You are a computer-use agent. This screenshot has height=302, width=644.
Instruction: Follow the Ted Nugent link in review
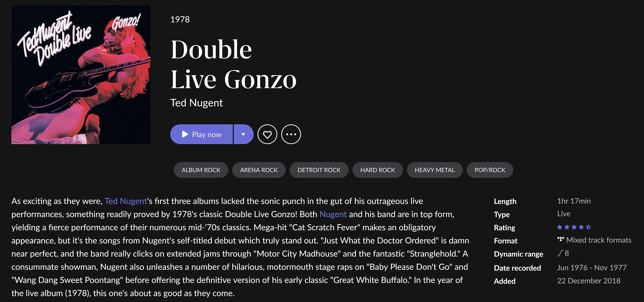pos(126,201)
